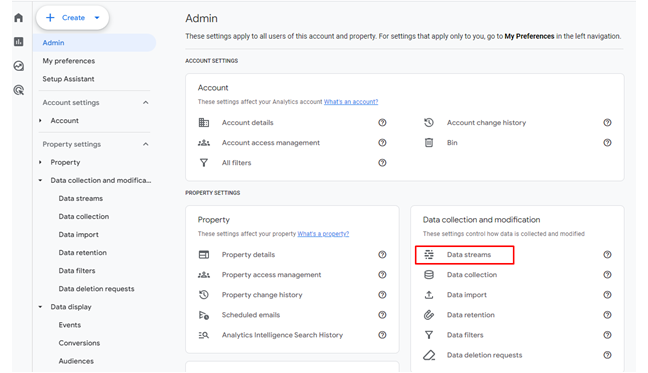Open help for Scheduled emails
This screenshot has height=373, width=648.
point(382,315)
